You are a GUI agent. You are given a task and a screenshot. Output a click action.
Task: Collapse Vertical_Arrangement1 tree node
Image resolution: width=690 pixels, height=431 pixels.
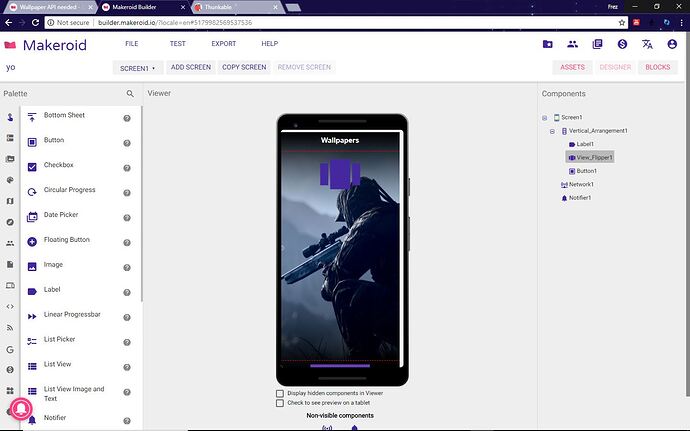[552, 131]
